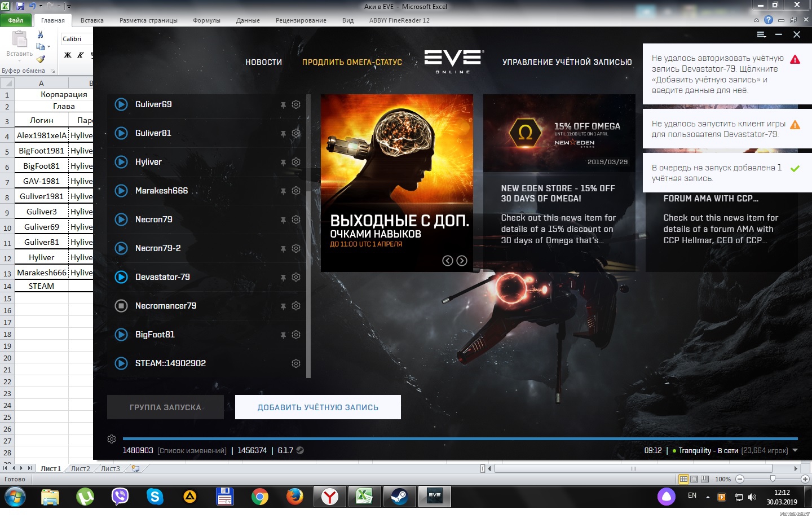
Task: Pin the Hyliver account
Action: (283, 163)
